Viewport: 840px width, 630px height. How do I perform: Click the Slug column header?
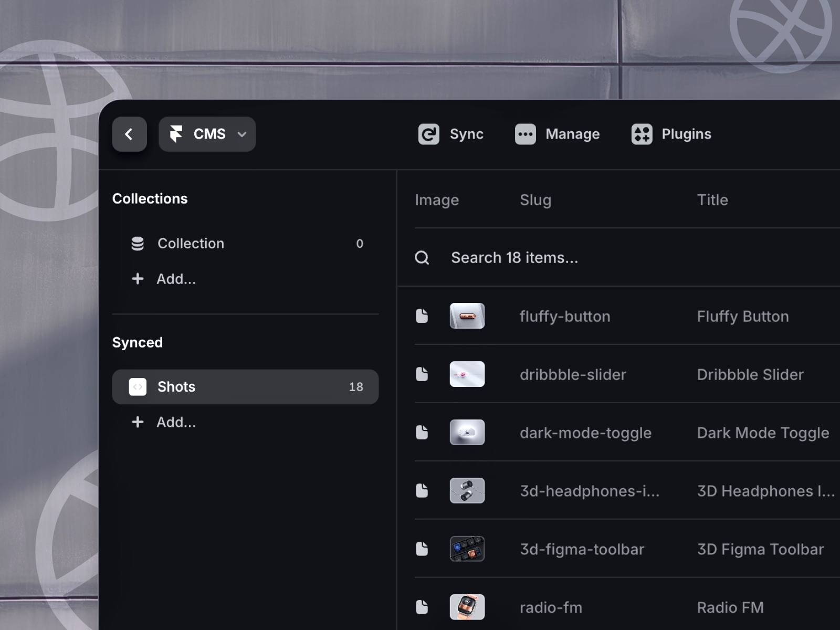[x=535, y=199]
